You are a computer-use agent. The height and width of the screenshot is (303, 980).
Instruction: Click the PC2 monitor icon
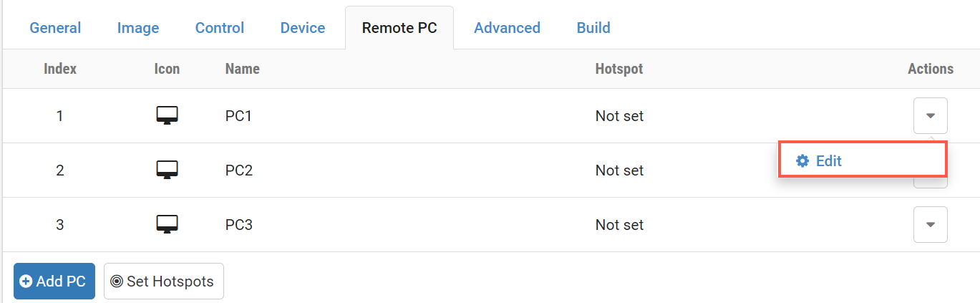click(x=167, y=170)
